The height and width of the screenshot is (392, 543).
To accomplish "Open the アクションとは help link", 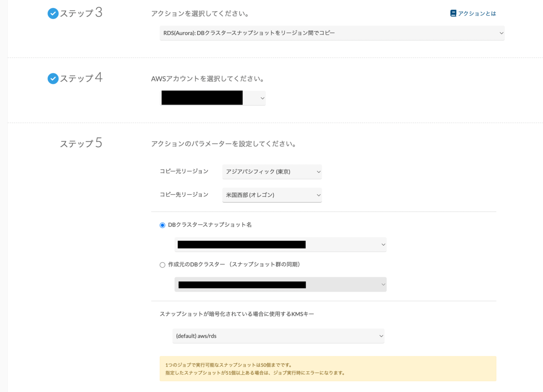I will (473, 14).
